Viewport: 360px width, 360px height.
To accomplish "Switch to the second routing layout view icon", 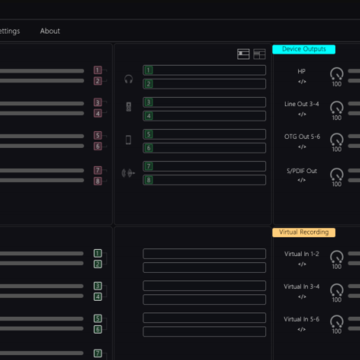I will pos(259,54).
